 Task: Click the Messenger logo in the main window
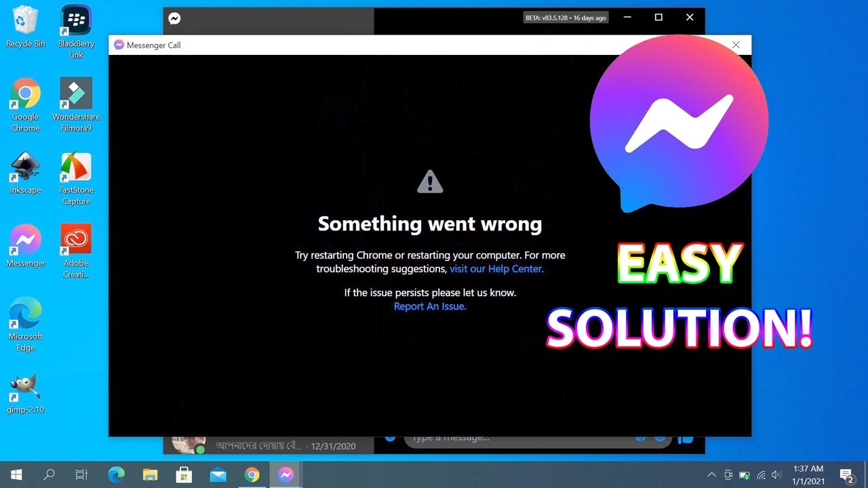point(174,19)
